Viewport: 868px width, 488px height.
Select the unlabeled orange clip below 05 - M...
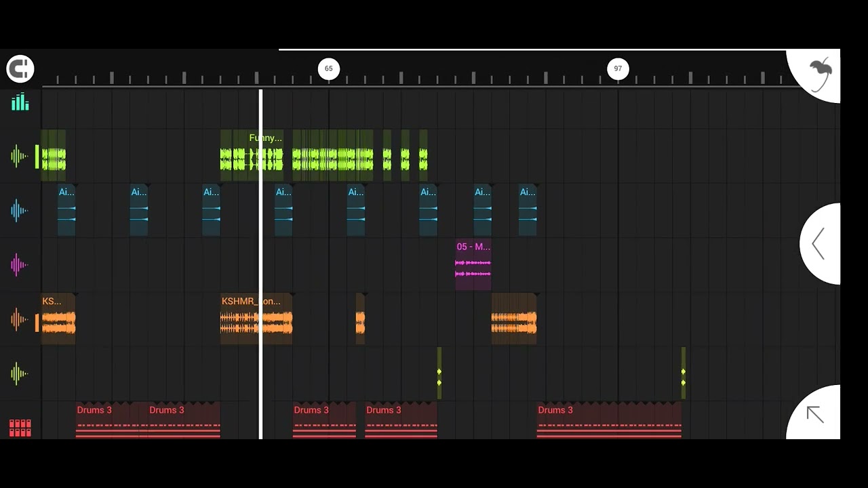tap(514, 319)
